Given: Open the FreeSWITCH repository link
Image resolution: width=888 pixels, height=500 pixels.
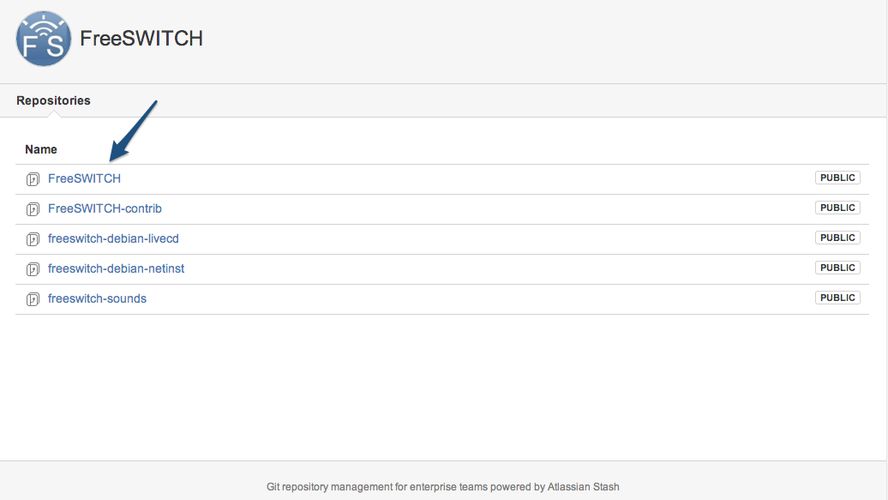Looking at the screenshot, I should point(84,178).
